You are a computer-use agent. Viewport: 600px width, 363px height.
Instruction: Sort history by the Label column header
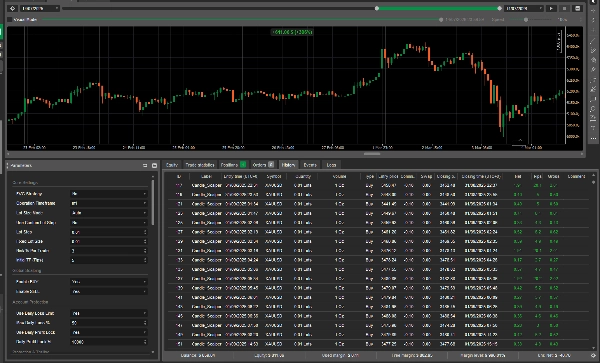(x=206, y=176)
